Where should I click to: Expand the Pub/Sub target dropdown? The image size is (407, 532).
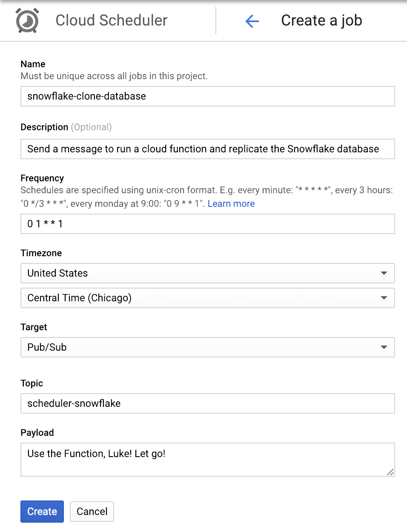pos(207,347)
